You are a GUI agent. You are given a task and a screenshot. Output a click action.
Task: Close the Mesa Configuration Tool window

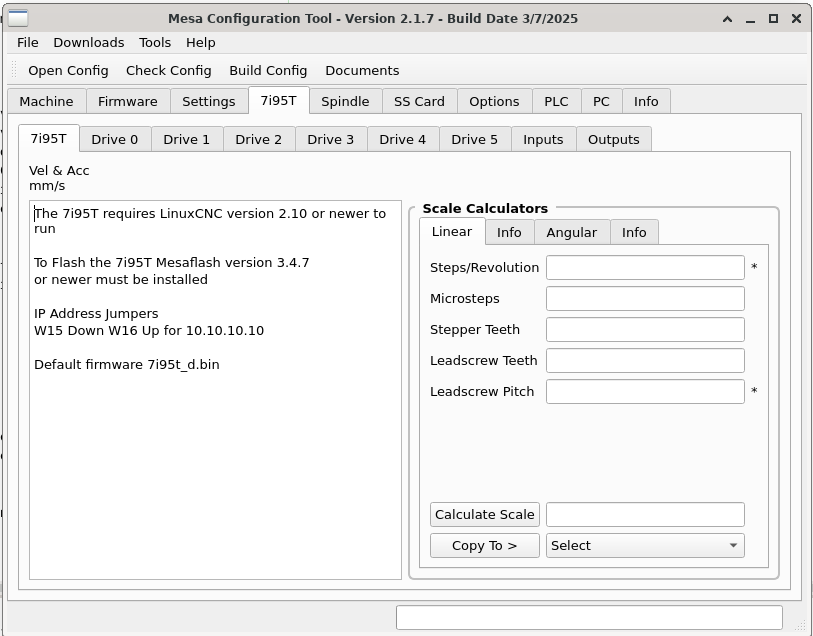click(x=796, y=19)
